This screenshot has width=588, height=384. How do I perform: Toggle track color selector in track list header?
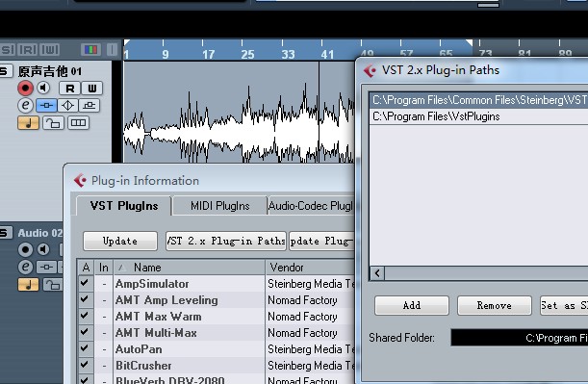pos(90,49)
